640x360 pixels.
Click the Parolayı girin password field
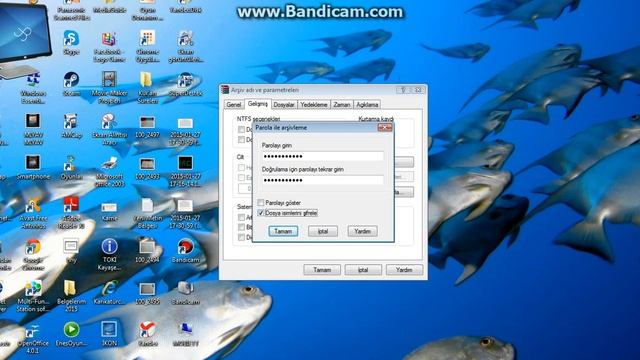point(322,156)
